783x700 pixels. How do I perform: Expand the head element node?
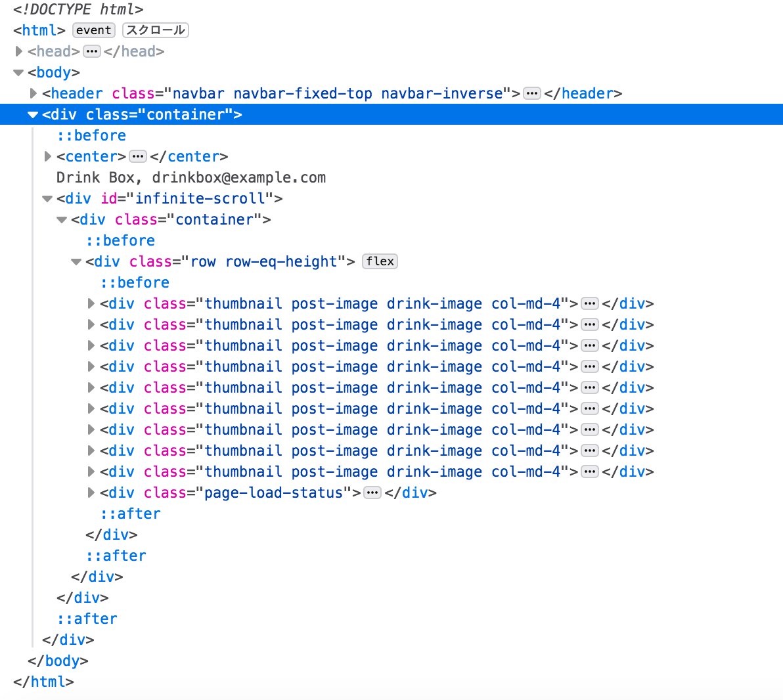pos(19,51)
